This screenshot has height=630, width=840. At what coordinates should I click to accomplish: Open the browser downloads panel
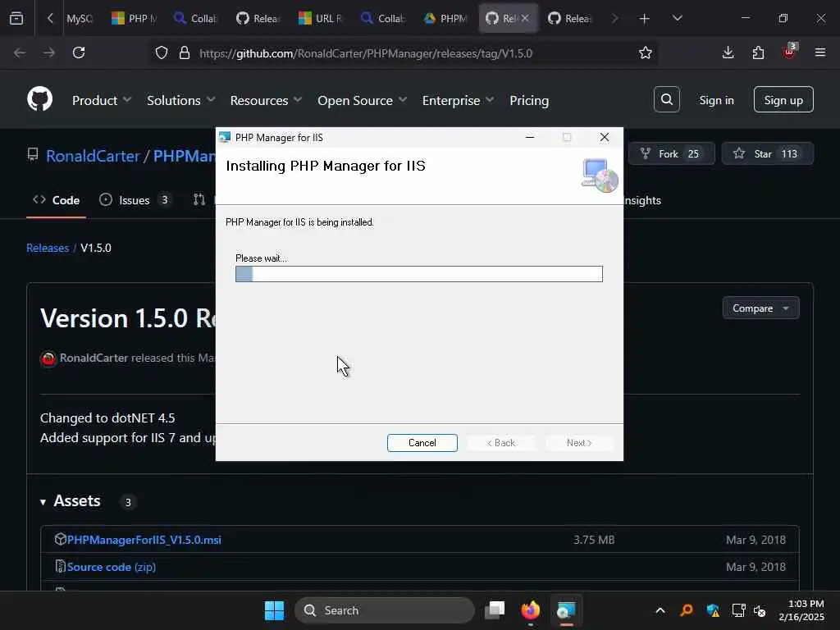coord(728,52)
